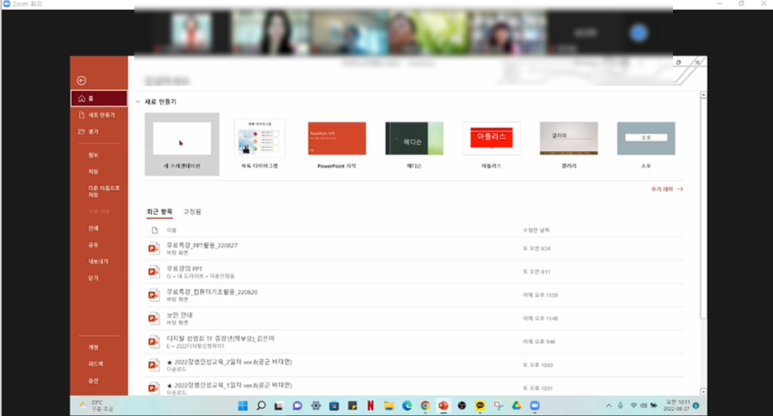
Task: Select the PowerPoint 시작 template thumbnail
Action: (337, 139)
